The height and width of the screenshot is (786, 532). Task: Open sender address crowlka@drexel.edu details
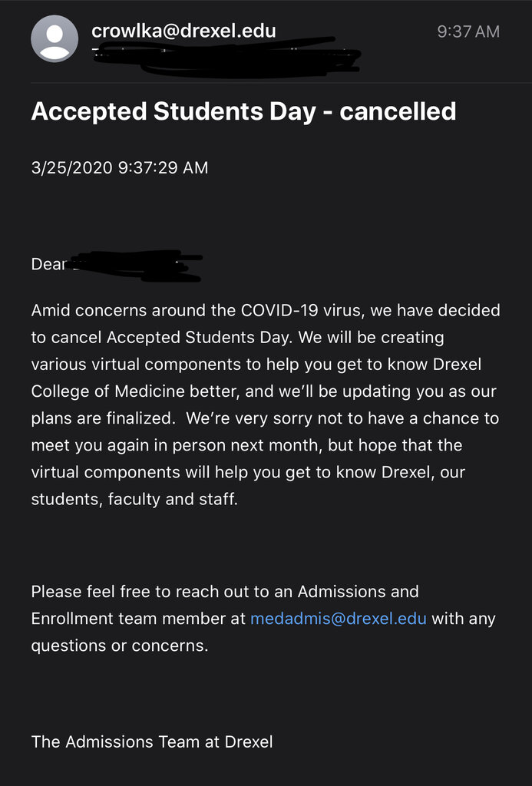tap(183, 31)
